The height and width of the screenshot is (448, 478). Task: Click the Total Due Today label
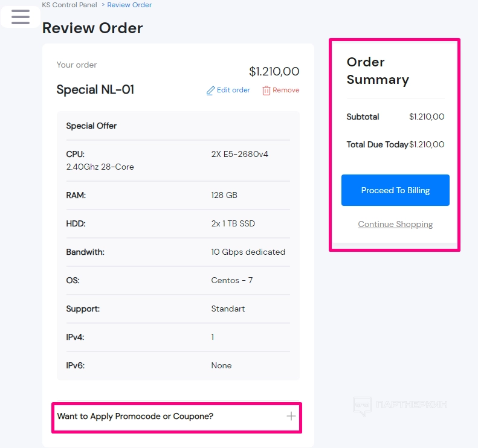(377, 144)
